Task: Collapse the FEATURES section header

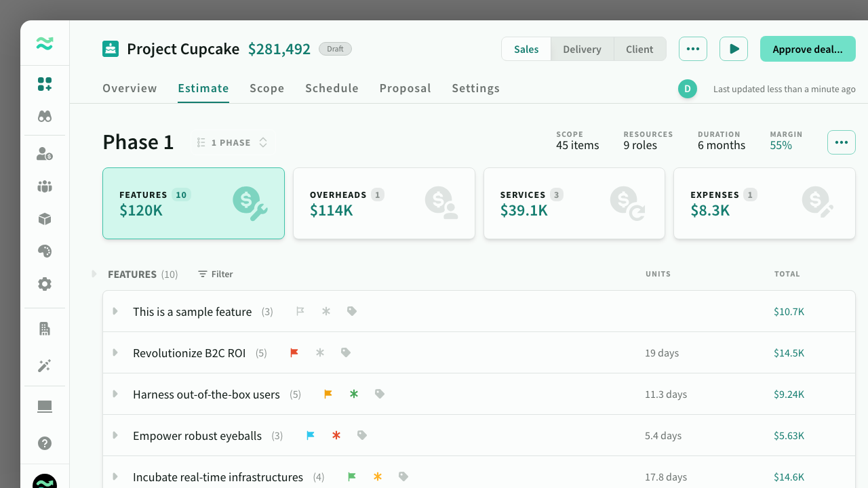Action: coord(94,274)
